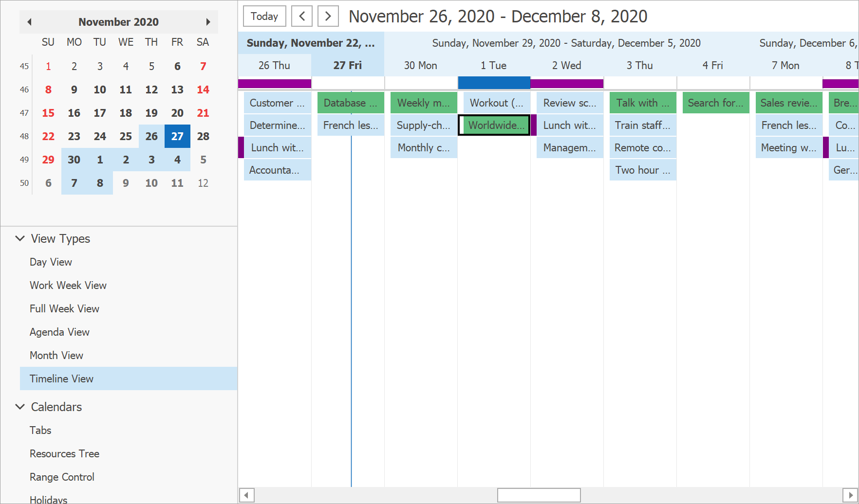
Task: Switch to Day View
Action: click(x=51, y=262)
